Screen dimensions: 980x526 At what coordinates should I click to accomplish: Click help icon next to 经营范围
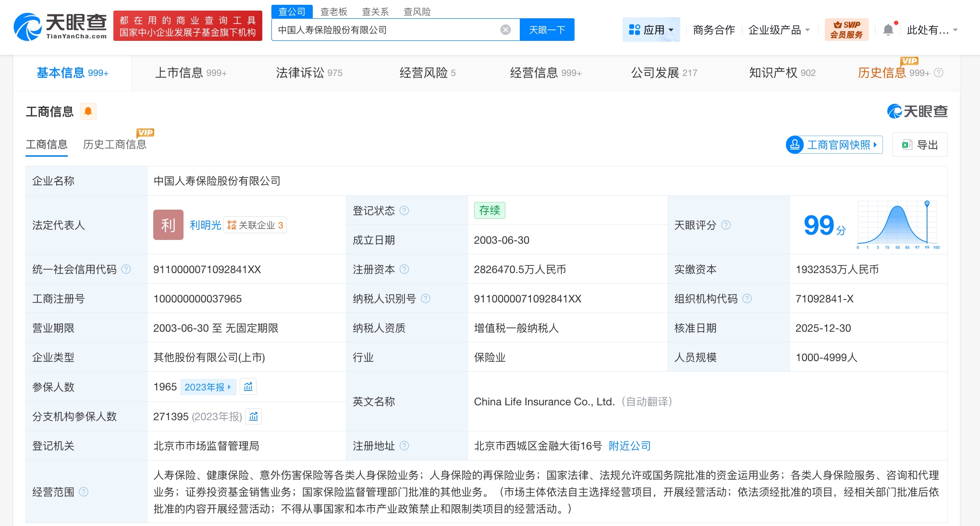click(84, 492)
